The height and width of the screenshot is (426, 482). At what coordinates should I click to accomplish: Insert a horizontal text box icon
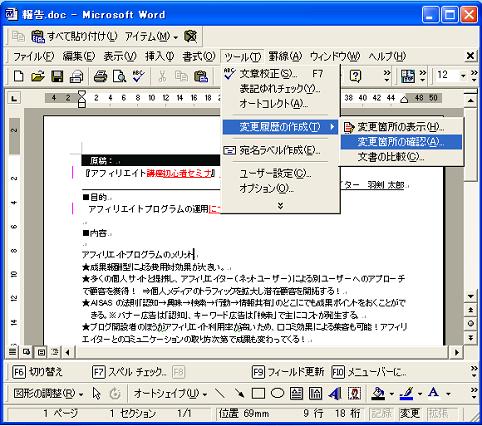point(296,393)
